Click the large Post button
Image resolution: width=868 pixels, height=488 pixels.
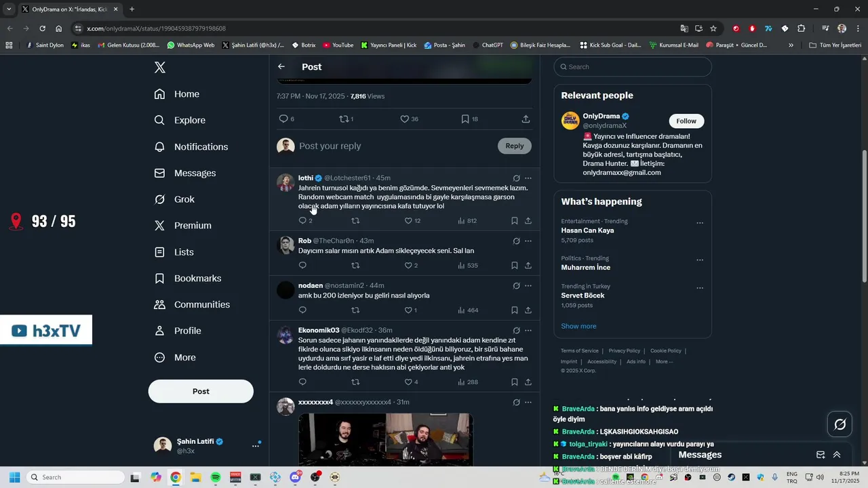(x=201, y=391)
